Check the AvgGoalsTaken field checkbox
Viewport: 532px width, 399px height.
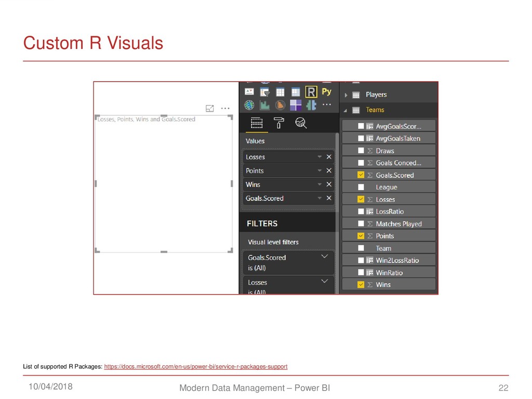coord(361,138)
